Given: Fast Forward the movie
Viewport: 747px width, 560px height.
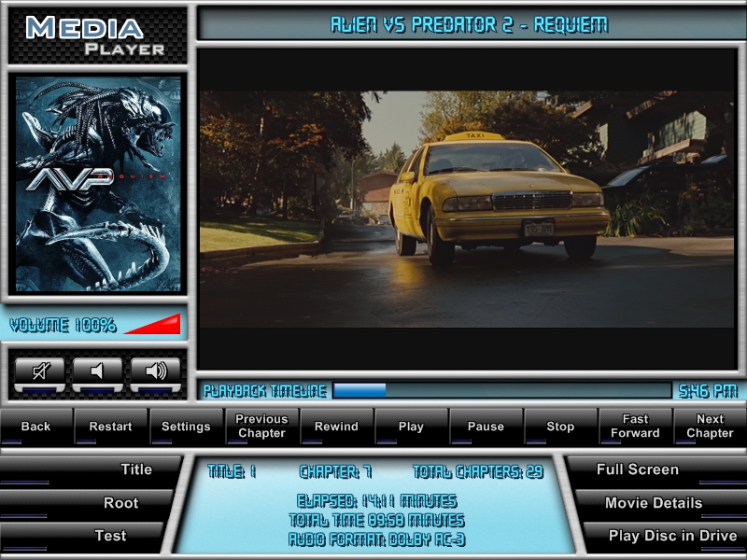Looking at the screenshot, I should pyautogui.click(x=635, y=427).
